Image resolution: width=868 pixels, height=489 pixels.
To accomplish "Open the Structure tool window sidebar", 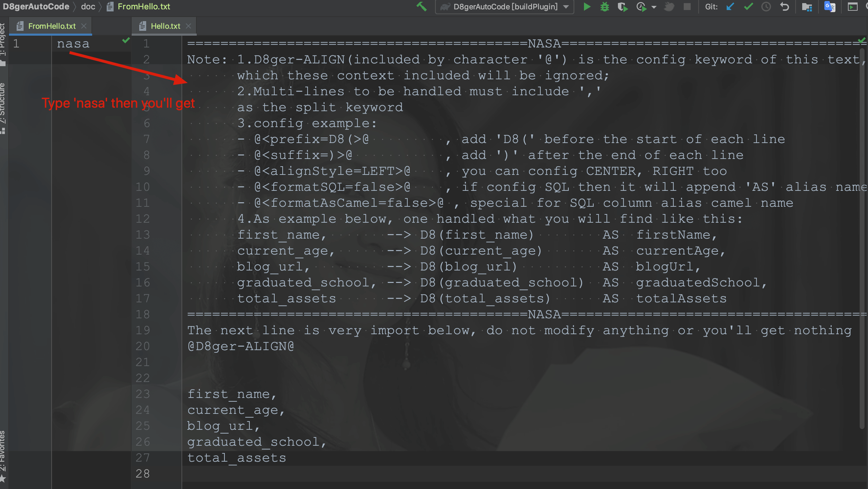I will point(3,108).
